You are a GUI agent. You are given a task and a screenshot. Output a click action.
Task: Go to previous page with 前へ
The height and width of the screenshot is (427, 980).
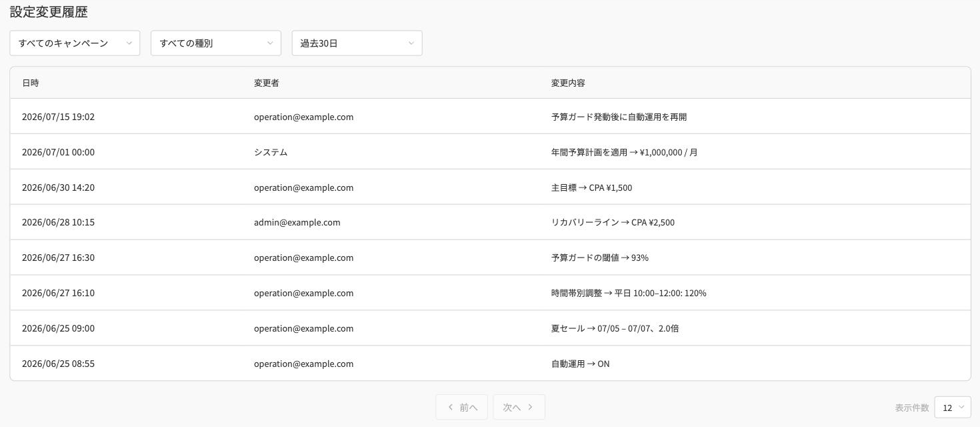tap(462, 407)
